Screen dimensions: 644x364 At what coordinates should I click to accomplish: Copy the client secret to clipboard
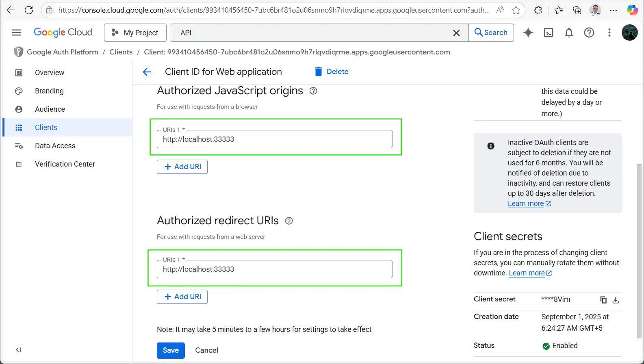pyautogui.click(x=603, y=300)
